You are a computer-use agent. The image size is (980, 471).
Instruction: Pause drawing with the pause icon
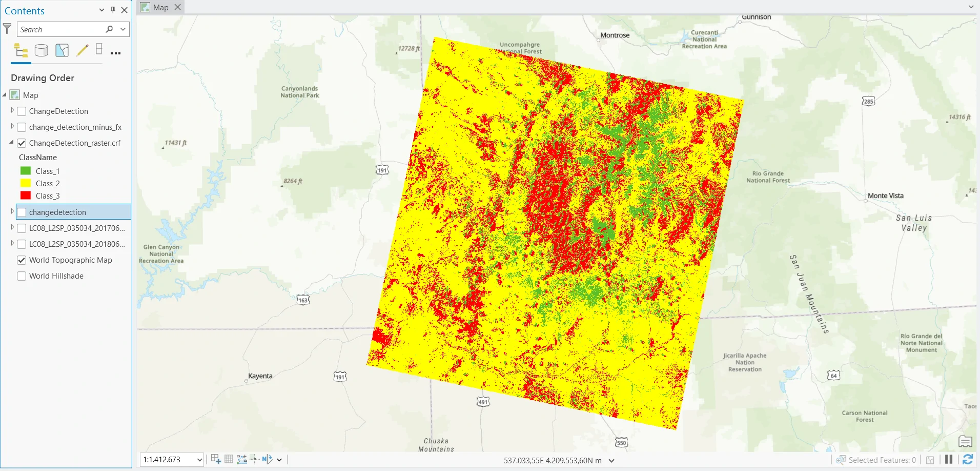[949, 460]
